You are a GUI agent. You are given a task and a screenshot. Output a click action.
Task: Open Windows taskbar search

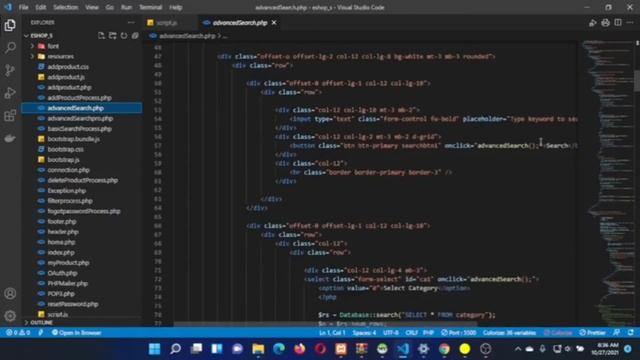[x=176, y=349]
